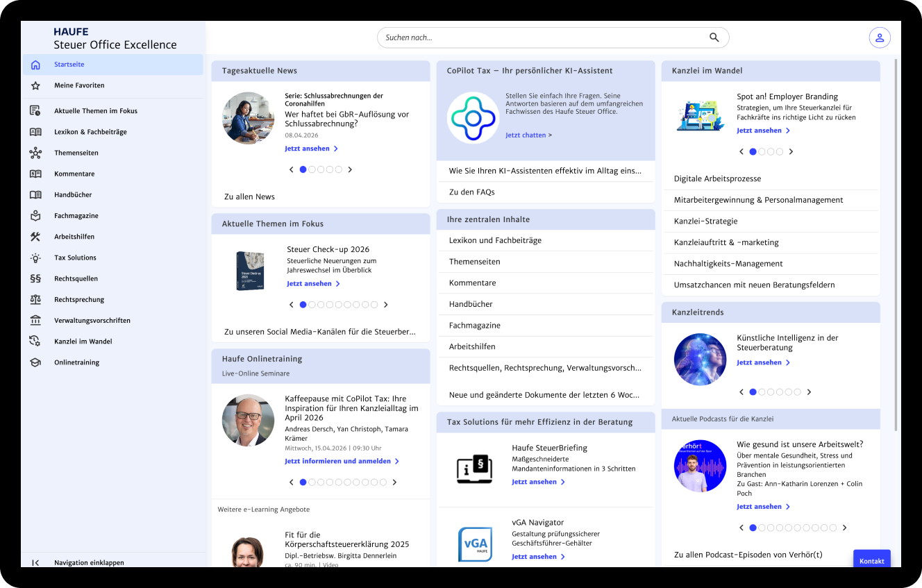Click the Startseite home icon
This screenshot has height=588, width=922.
click(x=35, y=65)
